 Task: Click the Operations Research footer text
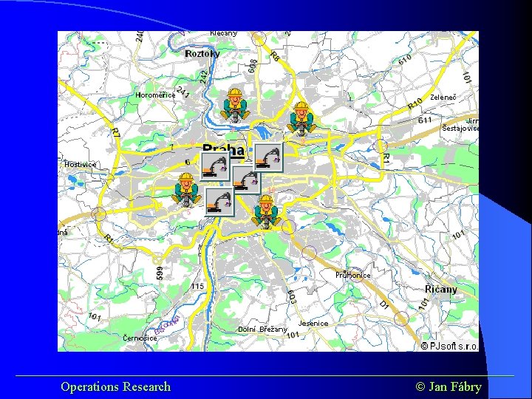116,386
